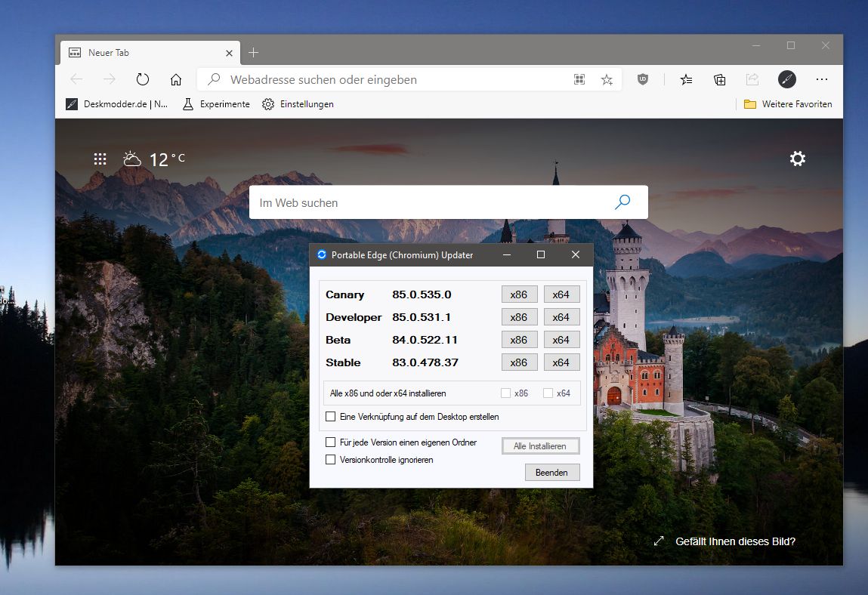Click the weather cloud icon
This screenshot has width=868, height=595.
131,159
